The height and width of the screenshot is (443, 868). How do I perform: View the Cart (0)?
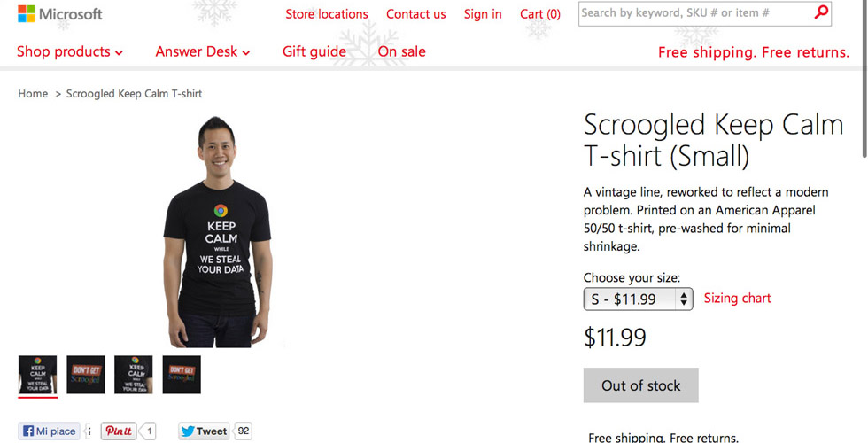tap(540, 14)
